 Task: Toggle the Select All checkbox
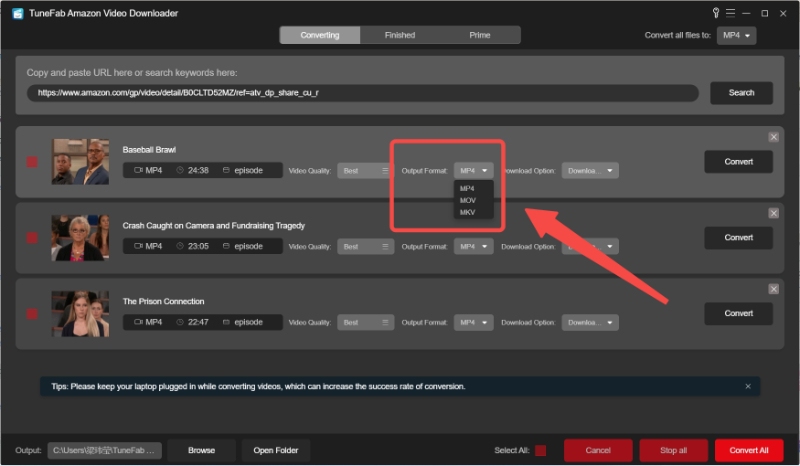tap(541, 450)
